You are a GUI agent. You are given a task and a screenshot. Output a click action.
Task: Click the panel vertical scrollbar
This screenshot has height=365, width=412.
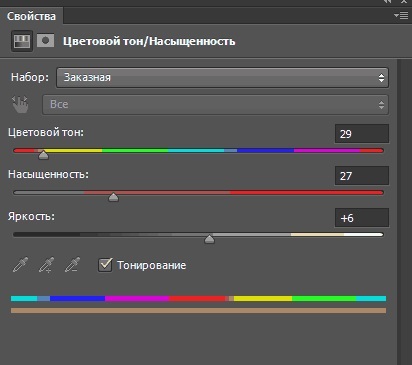[404, 212]
